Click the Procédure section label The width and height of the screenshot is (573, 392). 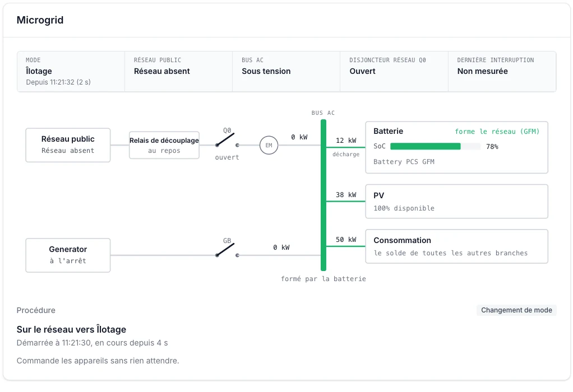pyautogui.click(x=36, y=310)
